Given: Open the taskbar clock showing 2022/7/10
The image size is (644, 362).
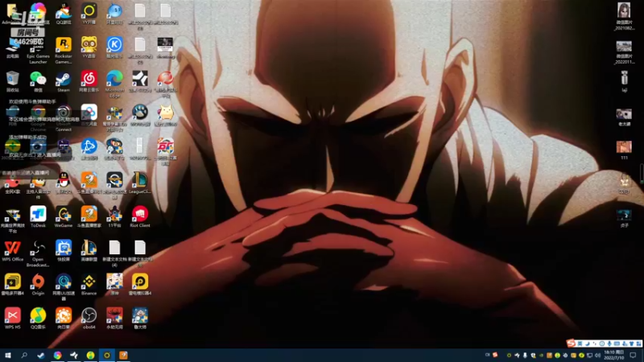Looking at the screenshot, I should coord(614,355).
